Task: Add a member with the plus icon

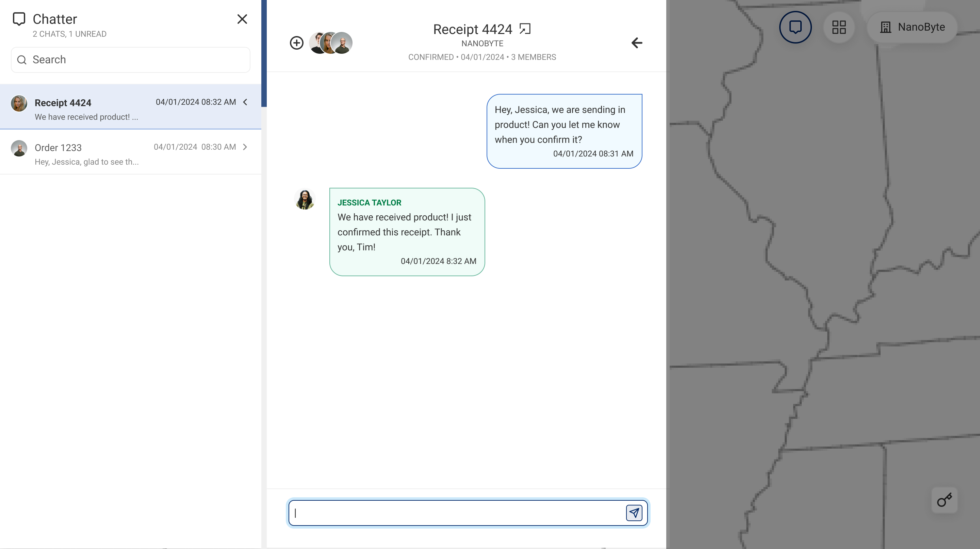Action: pyautogui.click(x=297, y=43)
